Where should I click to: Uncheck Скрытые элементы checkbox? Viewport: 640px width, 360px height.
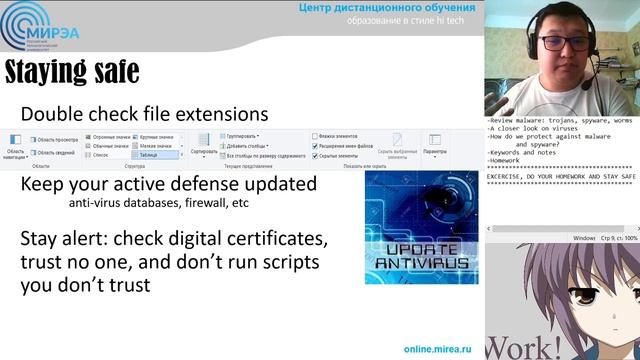pyautogui.click(x=315, y=156)
